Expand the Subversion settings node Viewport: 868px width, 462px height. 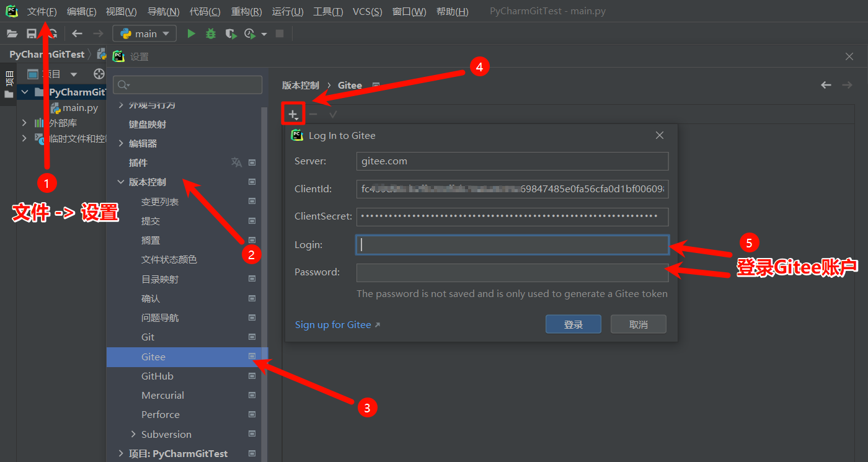pos(133,434)
